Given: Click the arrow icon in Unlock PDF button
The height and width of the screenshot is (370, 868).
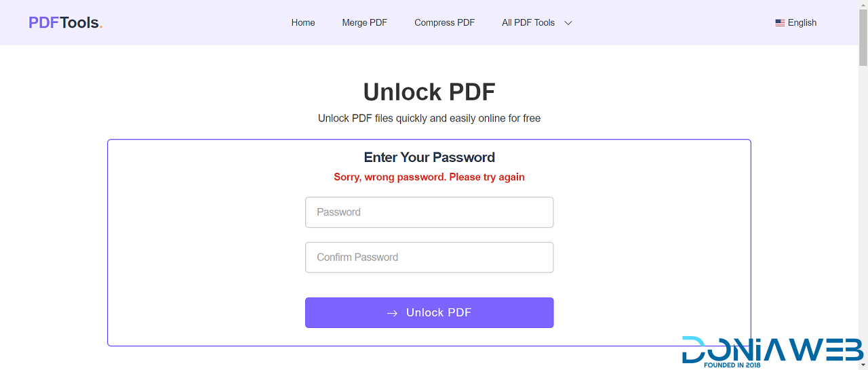Looking at the screenshot, I should 392,313.
